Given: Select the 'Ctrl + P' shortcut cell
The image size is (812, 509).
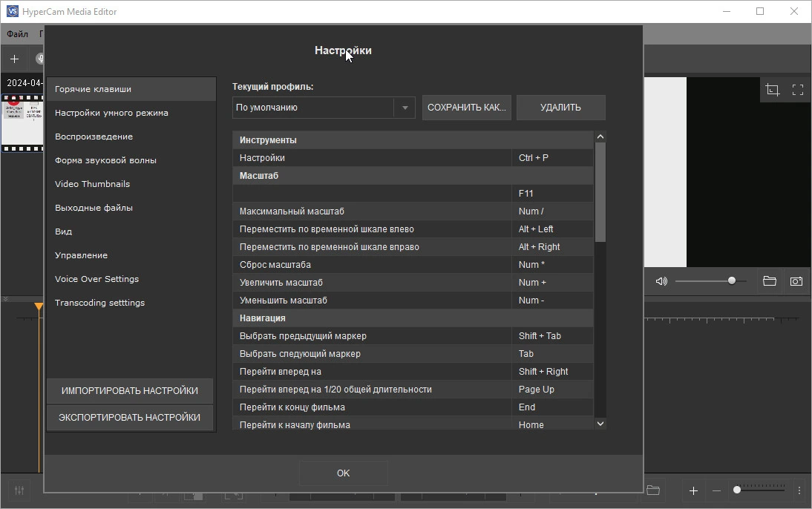Looking at the screenshot, I should [552, 158].
